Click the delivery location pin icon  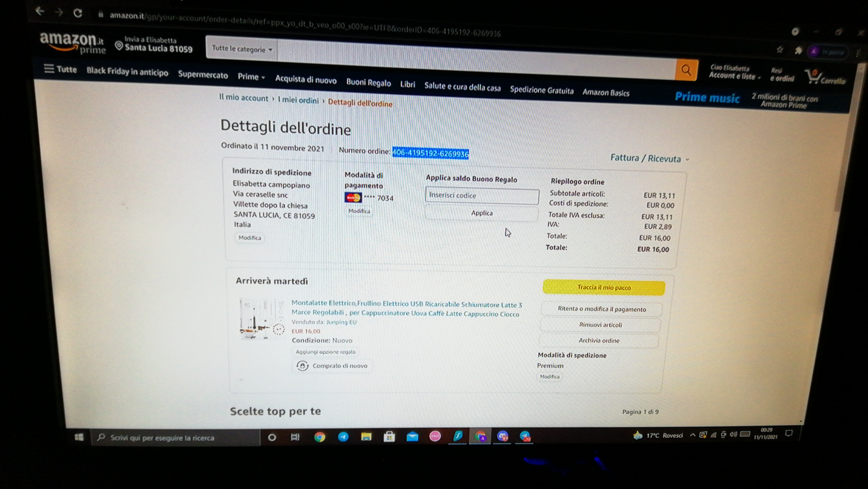tap(119, 45)
